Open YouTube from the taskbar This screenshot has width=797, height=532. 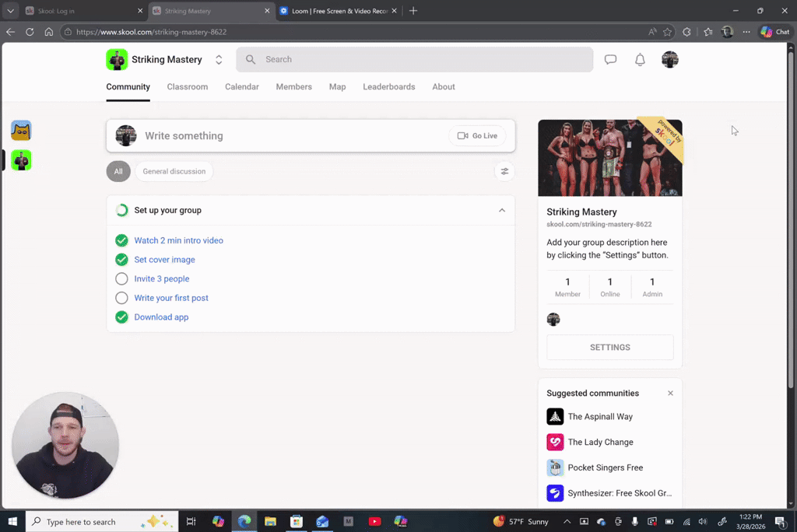[x=374, y=521]
